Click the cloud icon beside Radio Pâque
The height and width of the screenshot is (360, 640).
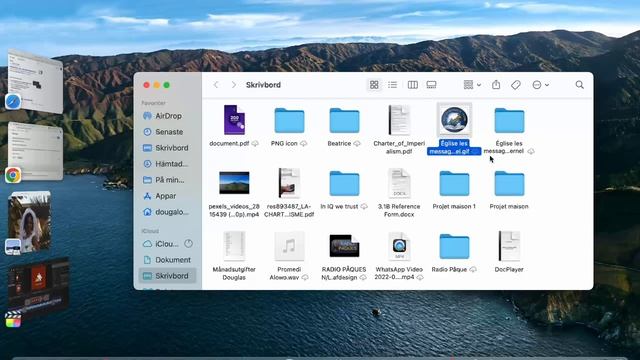point(473,269)
